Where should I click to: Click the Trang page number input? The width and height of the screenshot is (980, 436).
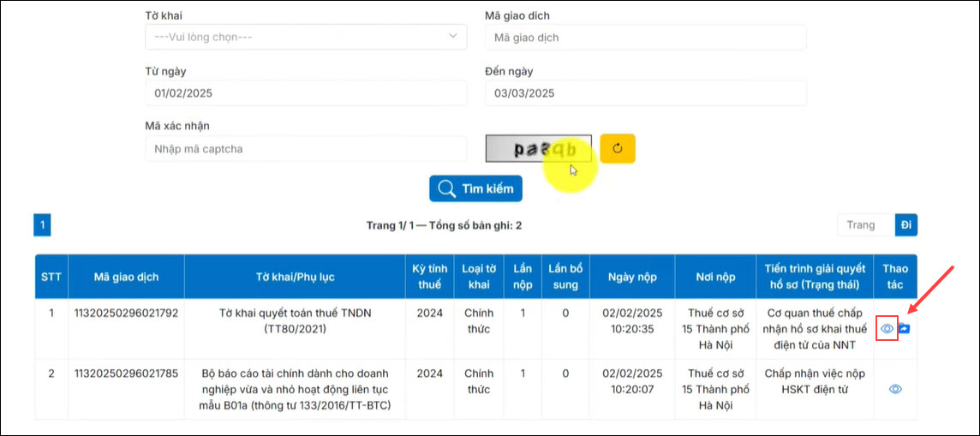pyautogui.click(x=865, y=225)
